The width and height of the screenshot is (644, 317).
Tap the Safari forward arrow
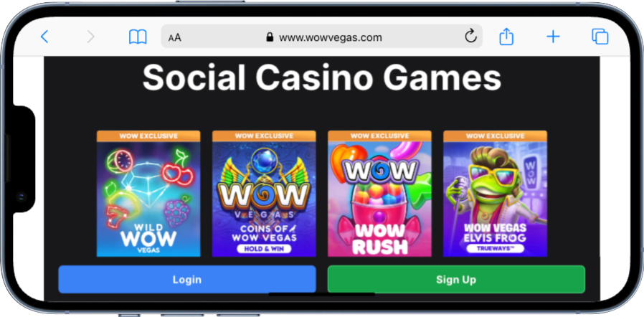pos(91,37)
